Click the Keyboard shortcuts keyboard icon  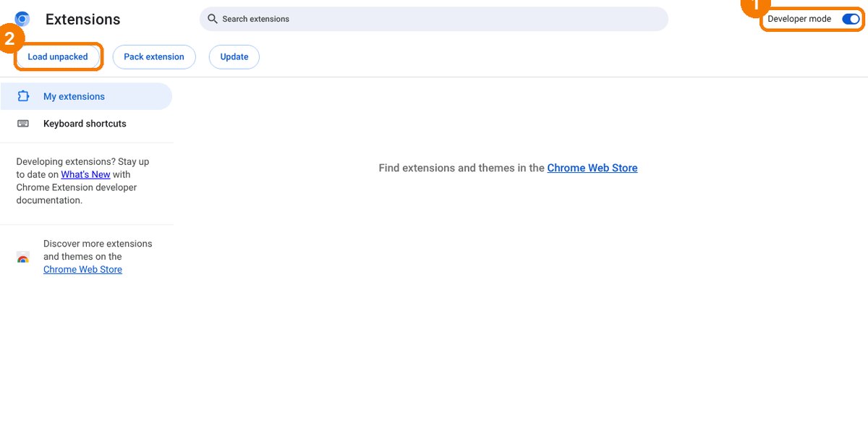23,124
